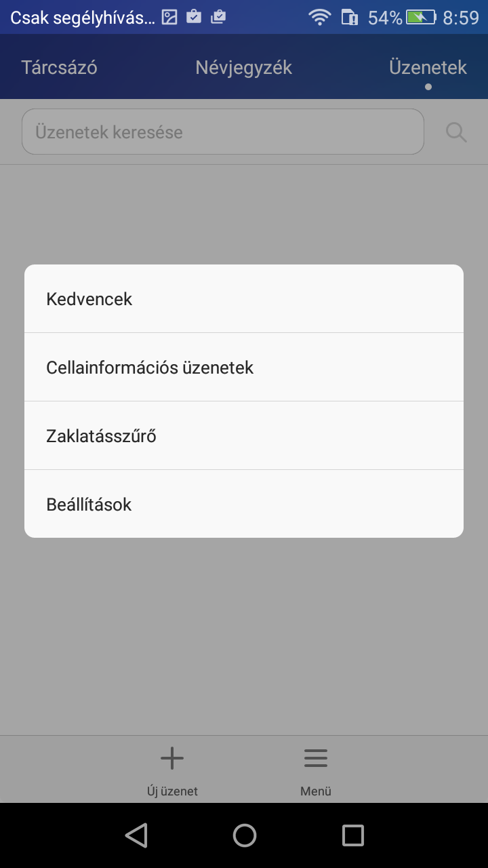Tap the 8:59 clock in status bar

(x=461, y=18)
